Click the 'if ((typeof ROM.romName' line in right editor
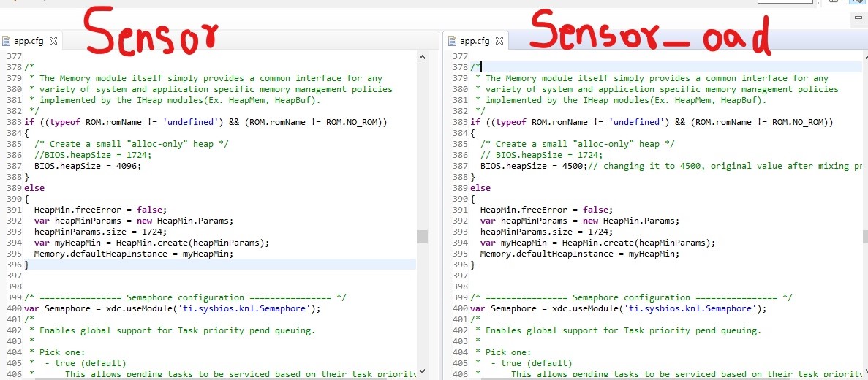Screen dimensions: 868x380 click(x=652, y=122)
